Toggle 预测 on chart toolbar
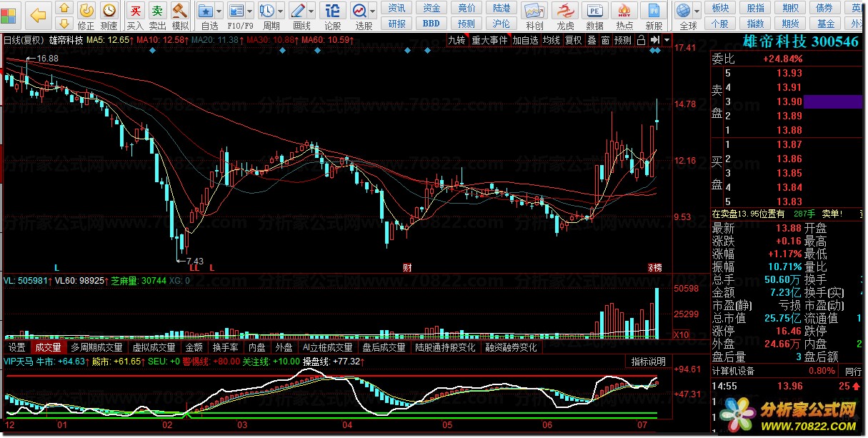 (623, 40)
